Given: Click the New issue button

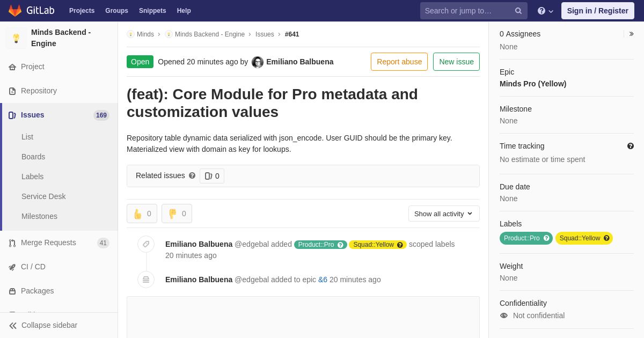Looking at the screenshot, I should [x=456, y=62].
